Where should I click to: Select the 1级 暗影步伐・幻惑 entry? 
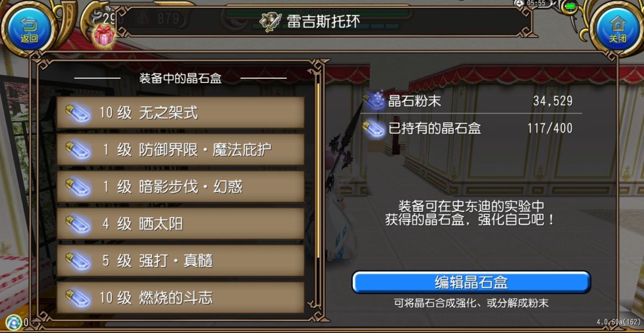(181, 187)
